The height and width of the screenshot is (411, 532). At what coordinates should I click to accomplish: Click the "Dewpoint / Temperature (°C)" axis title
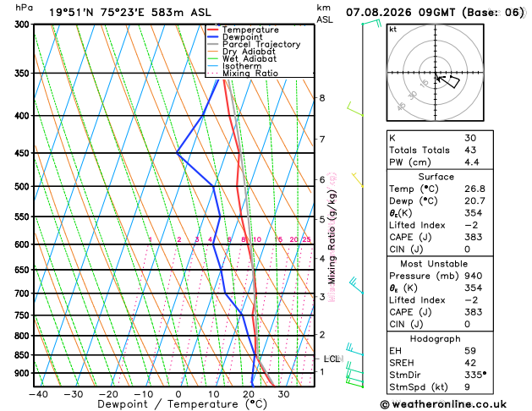point(182,404)
